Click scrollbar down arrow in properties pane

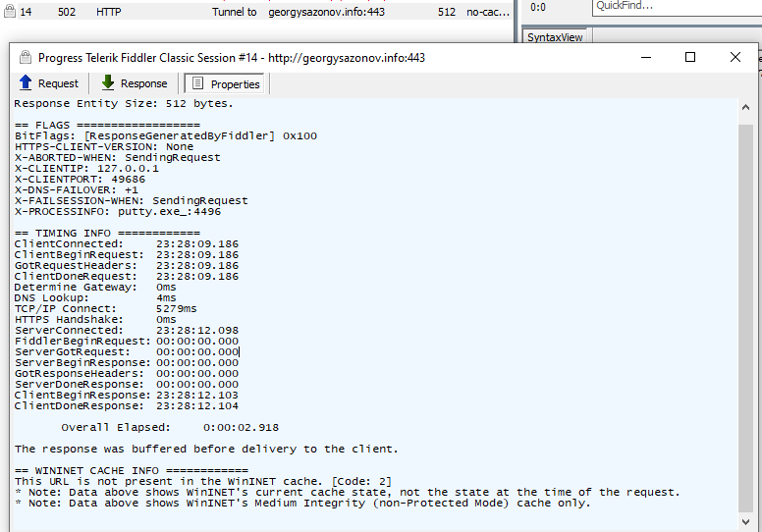point(745,522)
